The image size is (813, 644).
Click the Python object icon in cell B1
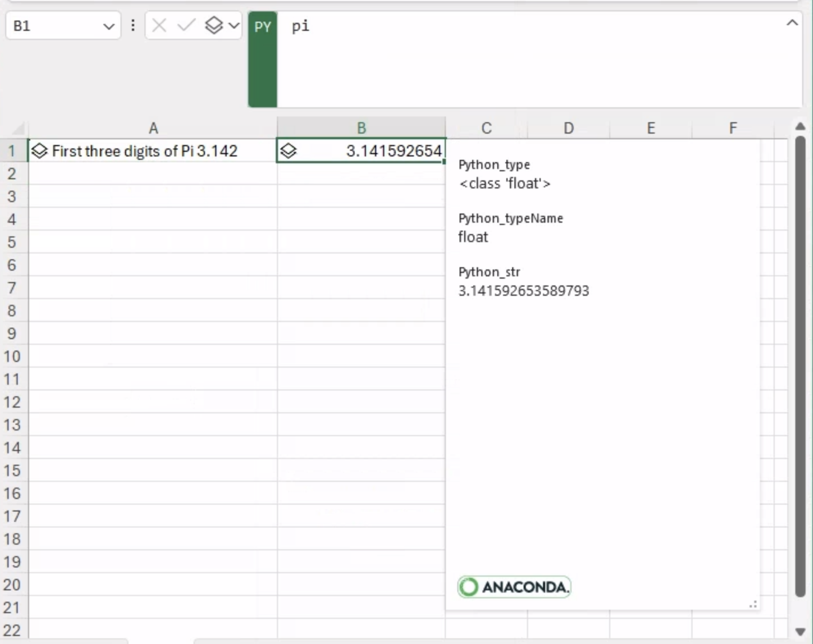(x=289, y=151)
